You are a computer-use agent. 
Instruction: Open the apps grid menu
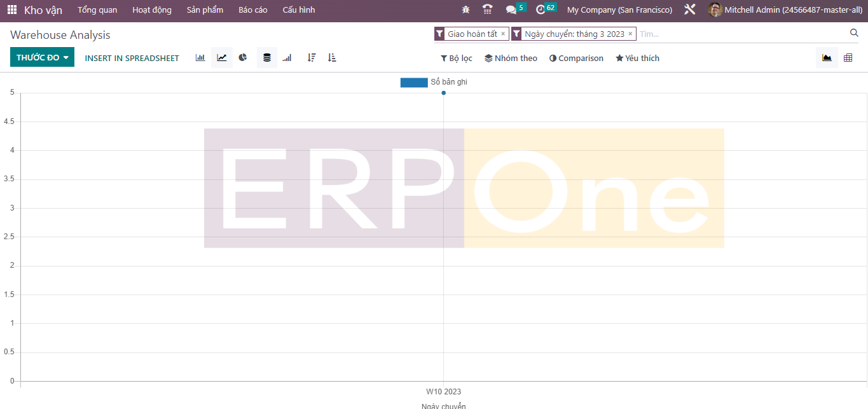[x=12, y=10]
